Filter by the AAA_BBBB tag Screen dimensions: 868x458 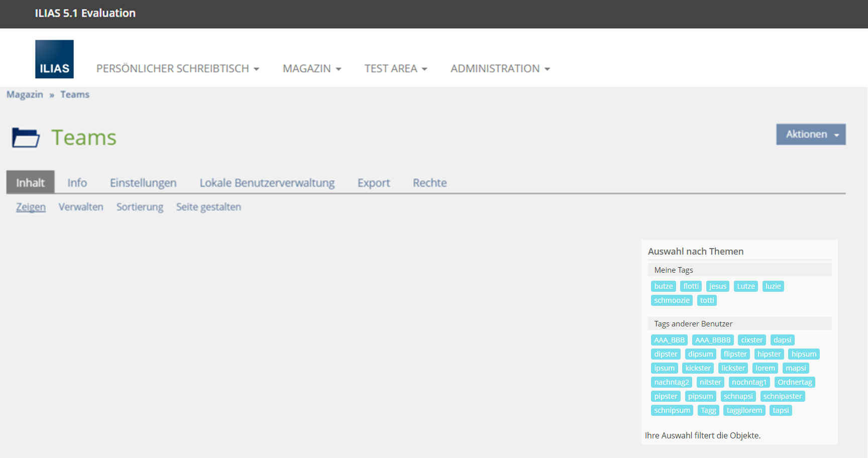point(712,340)
